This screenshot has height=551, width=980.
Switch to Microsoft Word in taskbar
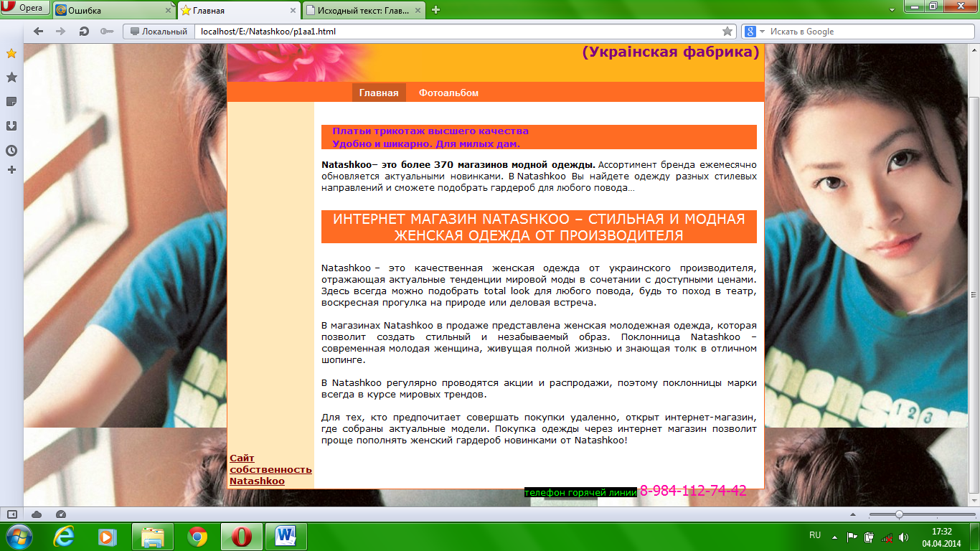coord(286,537)
